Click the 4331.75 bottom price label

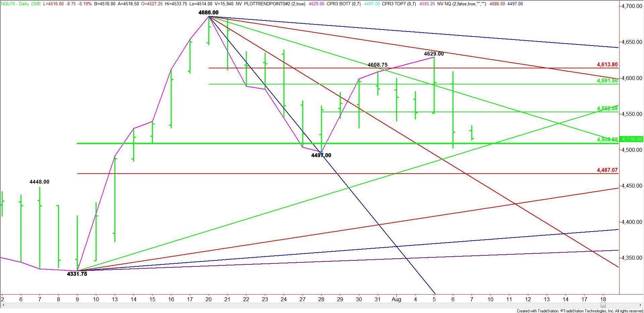tap(77, 274)
